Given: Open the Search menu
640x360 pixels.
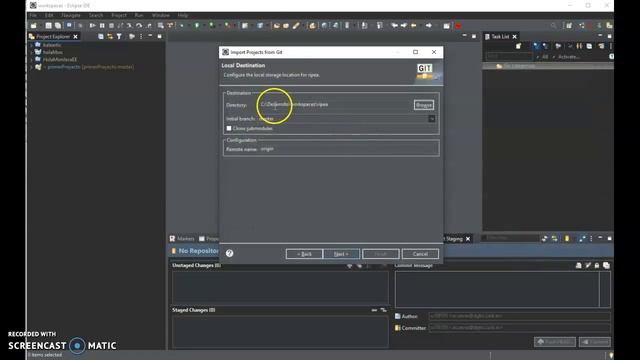Looking at the screenshot, I should [x=96, y=15].
